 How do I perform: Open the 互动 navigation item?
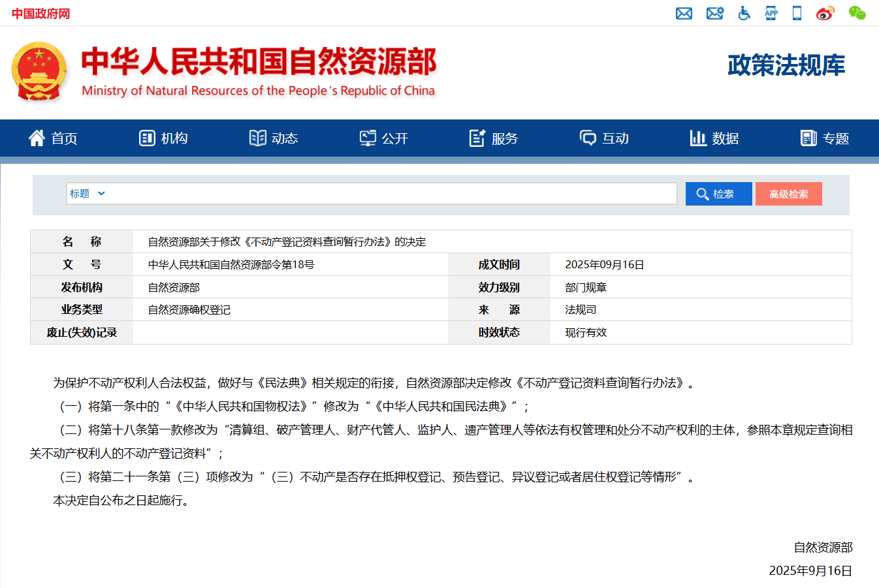604,138
